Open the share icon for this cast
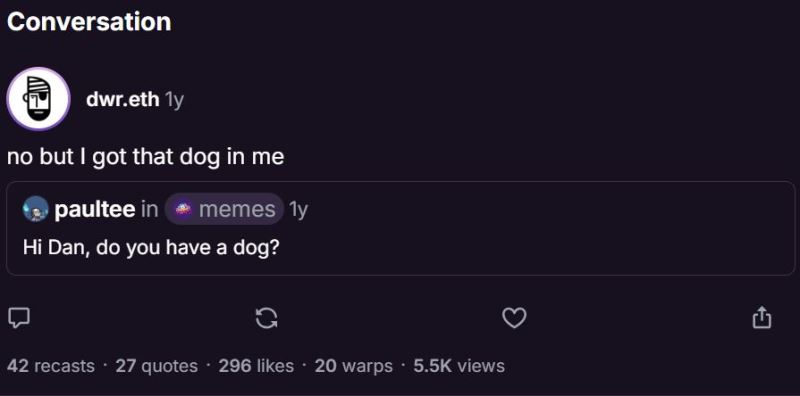The height and width of the screenshot is (396, 800). [762, 317]
